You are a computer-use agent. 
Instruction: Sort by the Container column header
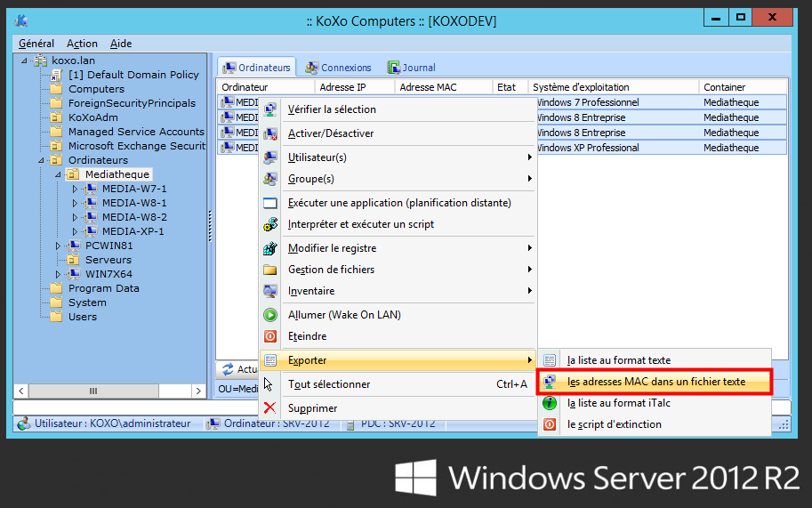point(744,87)
